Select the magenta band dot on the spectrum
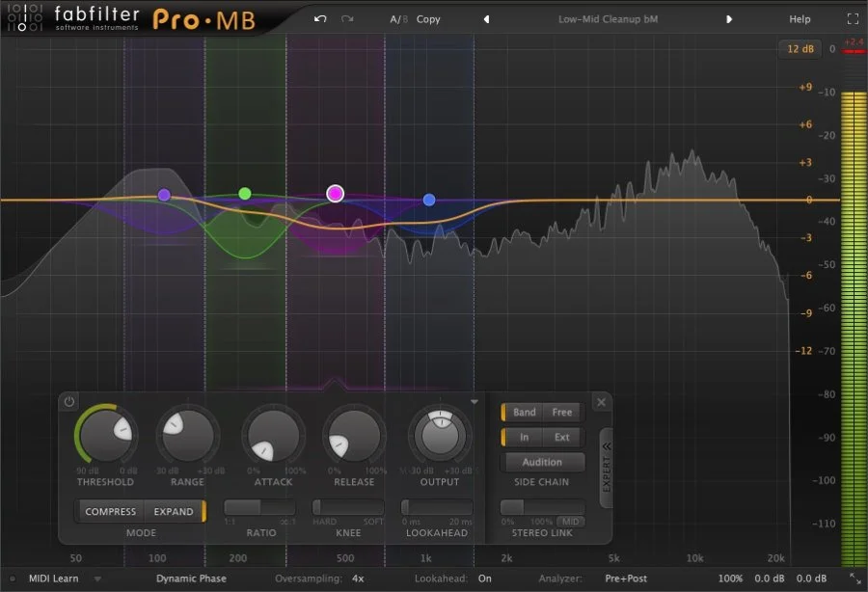Screen dimensions: 868x592 335,193
